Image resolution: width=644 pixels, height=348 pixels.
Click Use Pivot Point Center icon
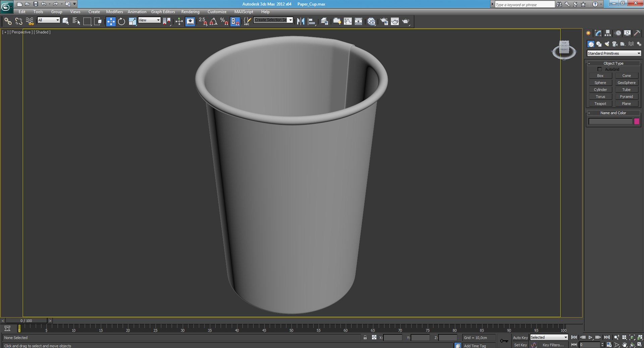point(167,21)
